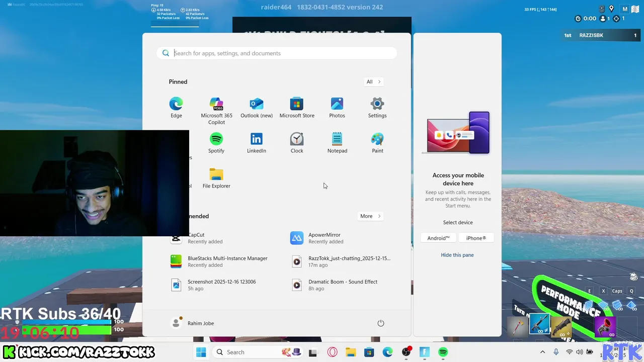Viewport: 644px width, 362px height.
Task: Open RazzTokk_just-chatting video file
Action: tap(342, 261)
